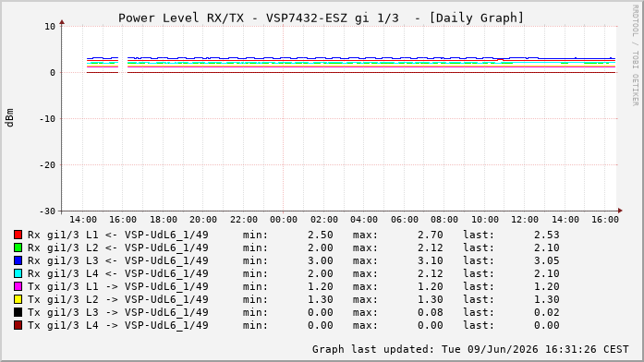
Task: Click Rx L3 last value 3.05
Action: click(x=547, y=260)
